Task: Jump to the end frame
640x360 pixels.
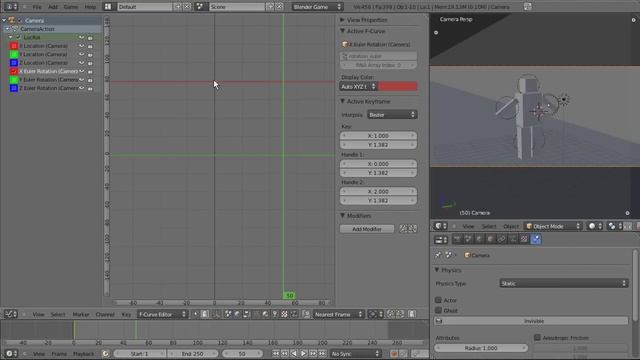Action: 322,353
